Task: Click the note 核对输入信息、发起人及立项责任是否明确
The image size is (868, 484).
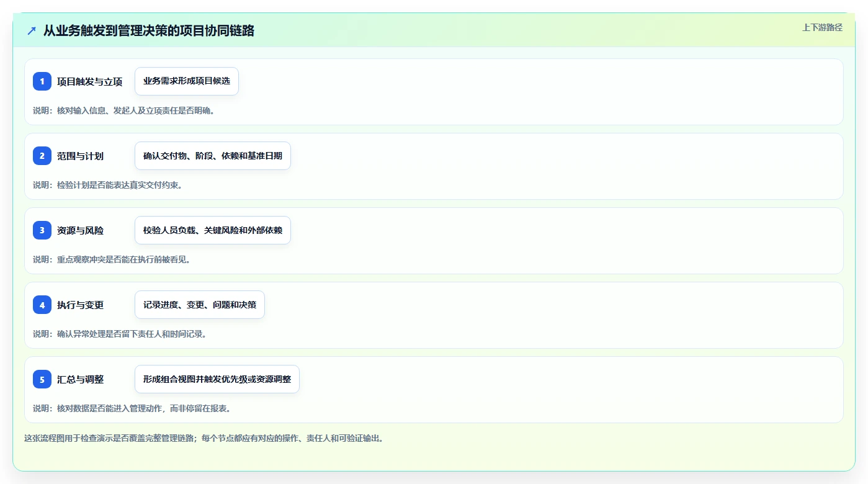Action: point(123,110)
